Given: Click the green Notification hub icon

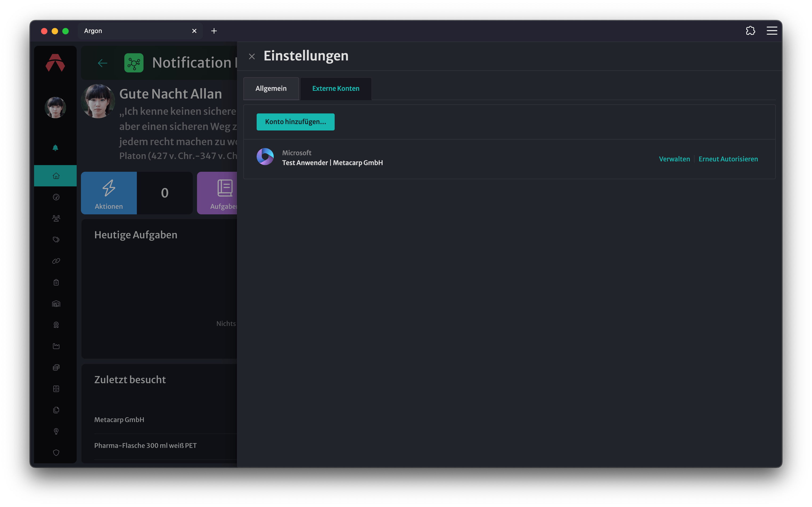Looking at the screenshot, I should coord(134,63).
